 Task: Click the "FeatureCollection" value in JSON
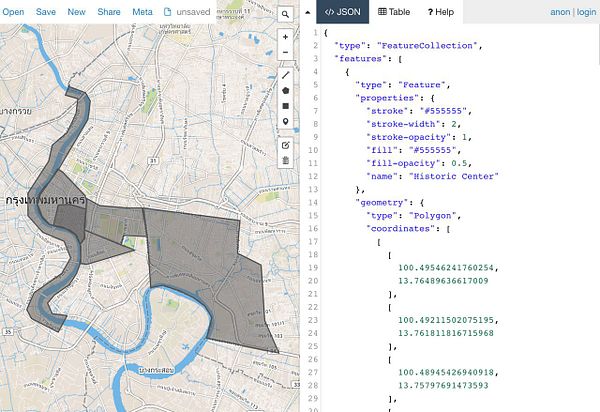coord(427,46)
